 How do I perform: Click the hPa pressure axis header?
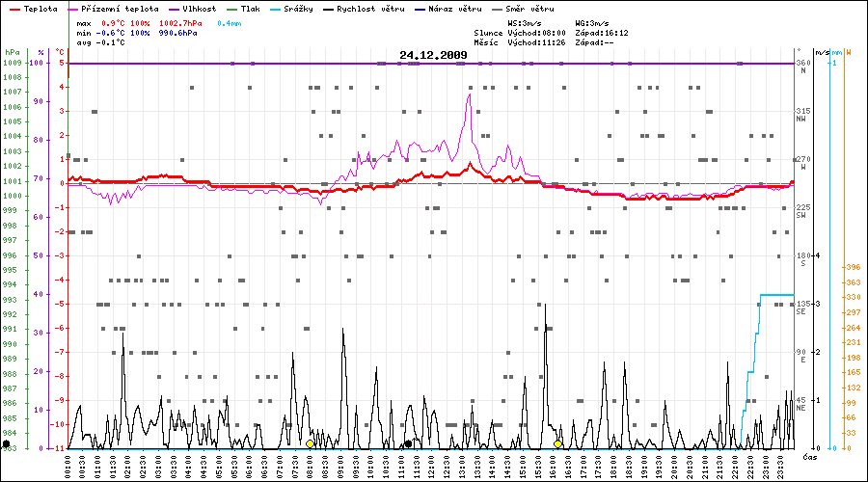12,52
